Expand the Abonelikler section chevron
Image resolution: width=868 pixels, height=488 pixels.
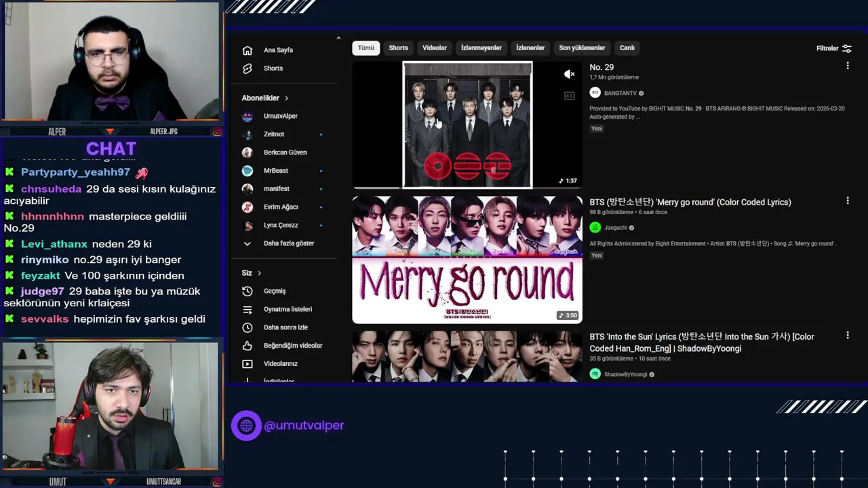coord(287,98)
